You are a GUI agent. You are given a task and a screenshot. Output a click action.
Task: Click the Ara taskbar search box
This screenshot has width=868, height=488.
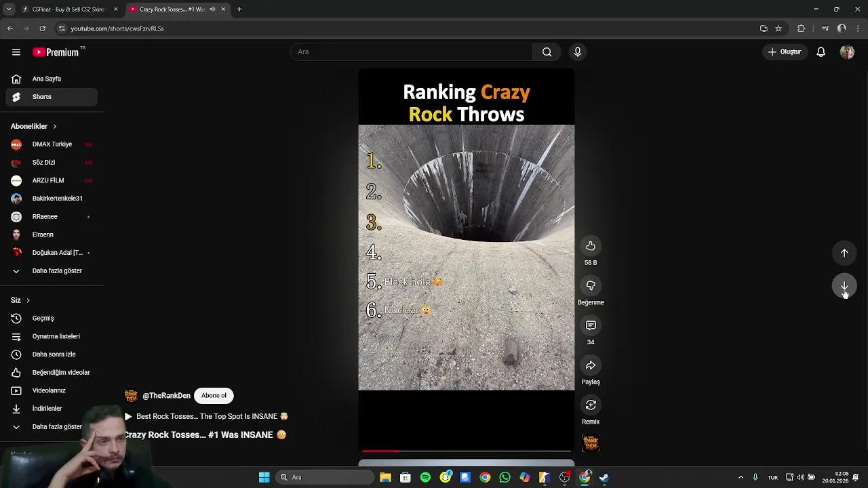(x=325, y=477)
